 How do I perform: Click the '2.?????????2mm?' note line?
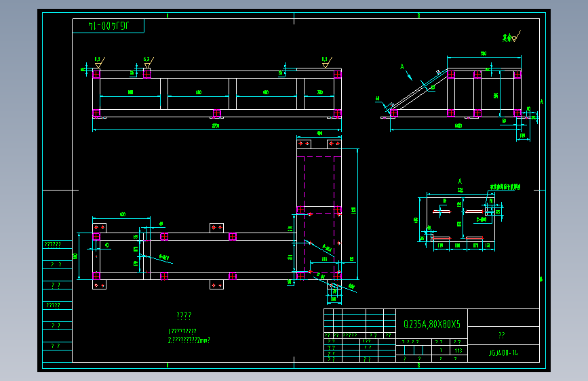pos(189,340)
